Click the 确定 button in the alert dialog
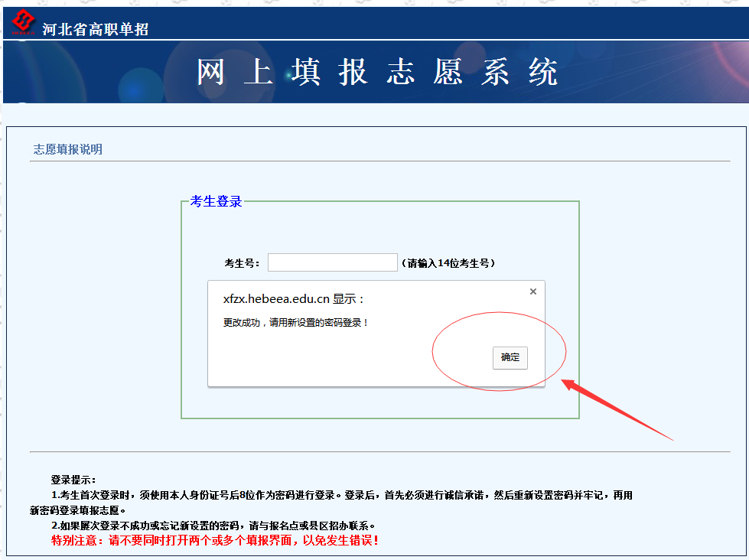Screen dimensions: 749x560 [x=510, y=358]
